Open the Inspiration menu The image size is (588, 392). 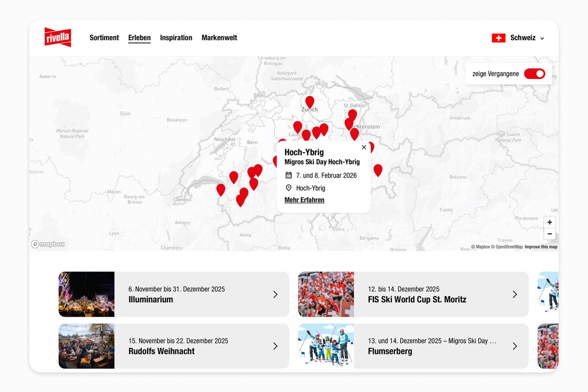176,38
